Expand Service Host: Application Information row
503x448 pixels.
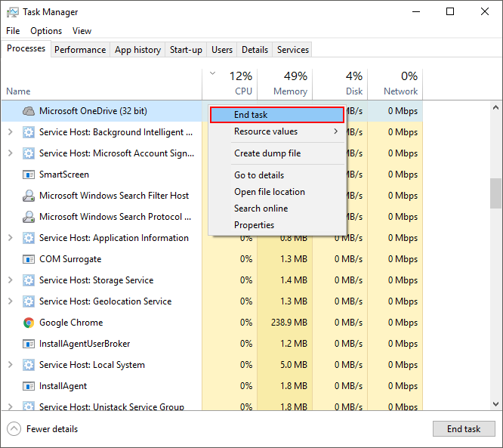click(x=11, y=238)
